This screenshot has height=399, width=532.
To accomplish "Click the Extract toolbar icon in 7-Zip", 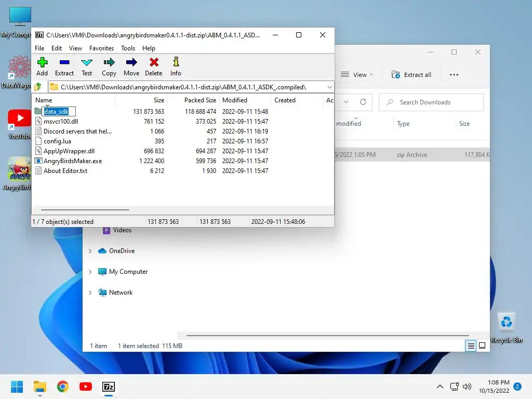I will [x=64, y=62].
